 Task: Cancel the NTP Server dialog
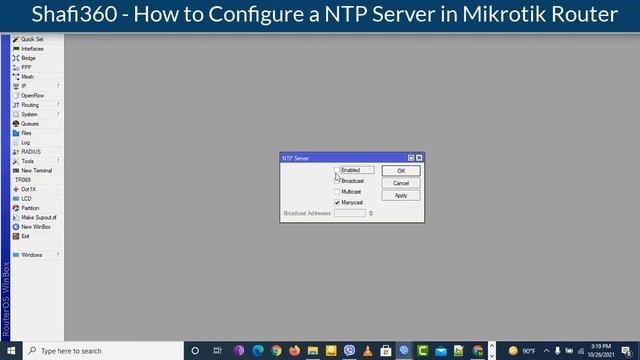pyautogui.click(x=401, y=183)
